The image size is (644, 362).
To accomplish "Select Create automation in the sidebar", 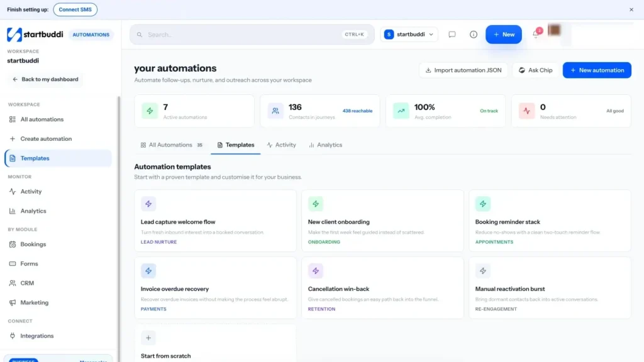I will [58, 139].
